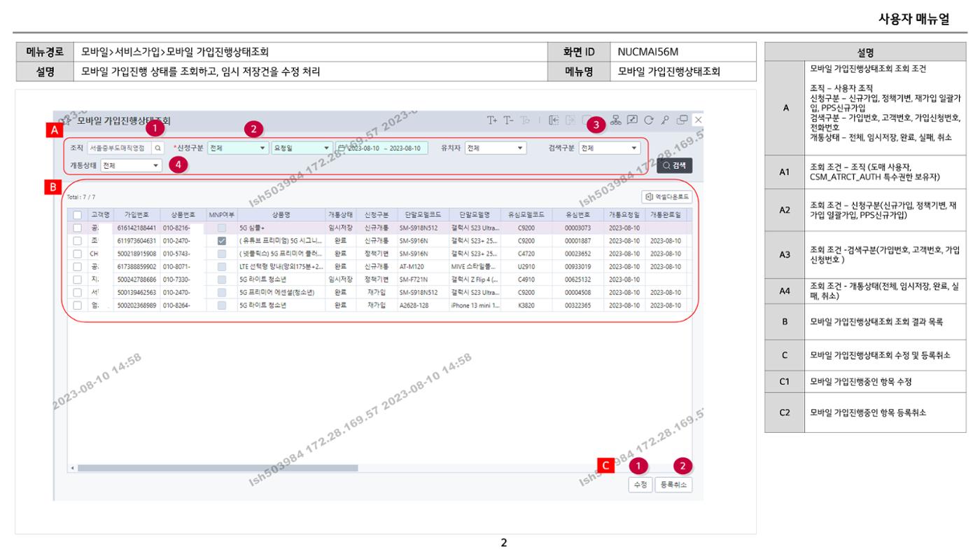Select the row checkbox for 500218915908

tap(78, 254)
